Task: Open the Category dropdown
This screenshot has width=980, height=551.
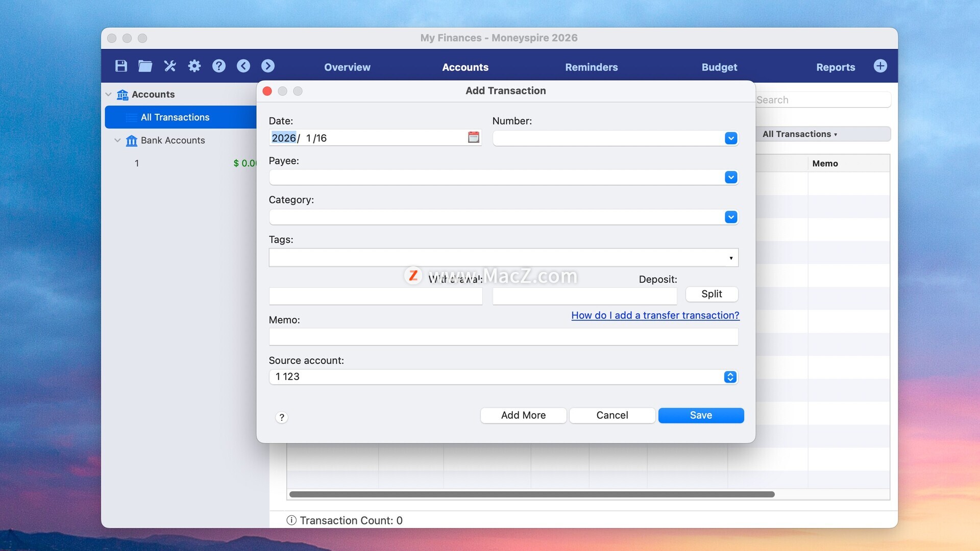Action: [730, 217]
